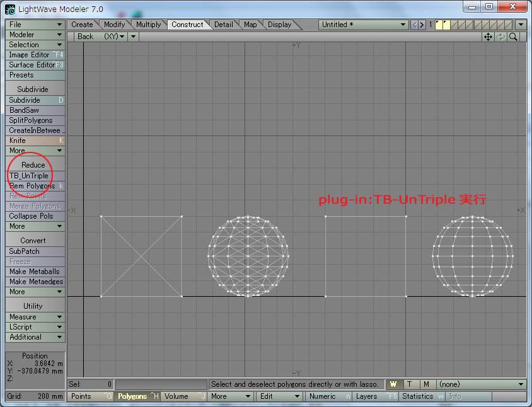Click the Rem Polygons button
532x407 pixels.
point(35,186)
